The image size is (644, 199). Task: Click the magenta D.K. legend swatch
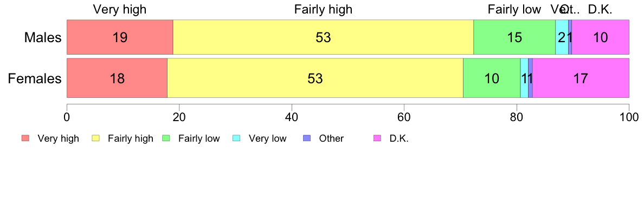coord(377,138)
